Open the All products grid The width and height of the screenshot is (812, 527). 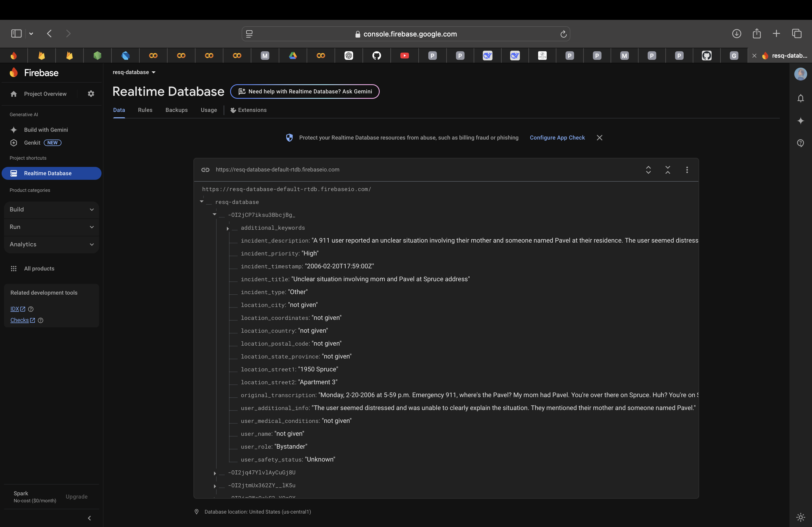coord(39,268)
